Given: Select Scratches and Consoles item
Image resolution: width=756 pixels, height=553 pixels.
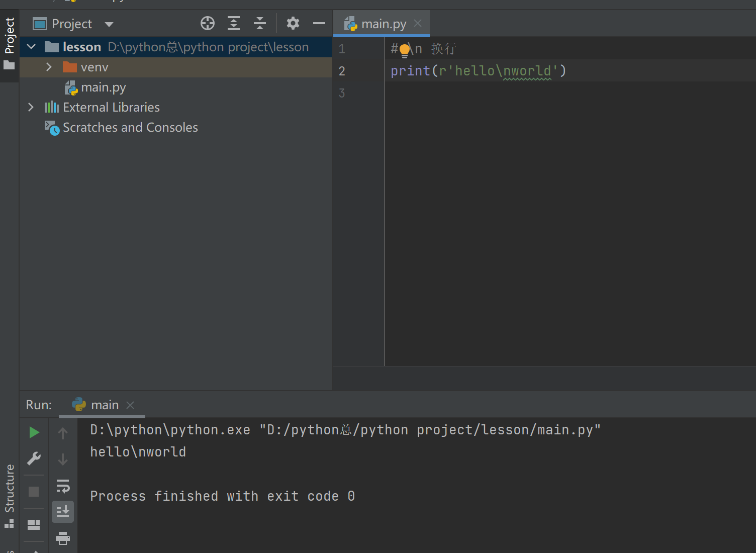Looking at the screenshot, I should (x=121, y=128).
